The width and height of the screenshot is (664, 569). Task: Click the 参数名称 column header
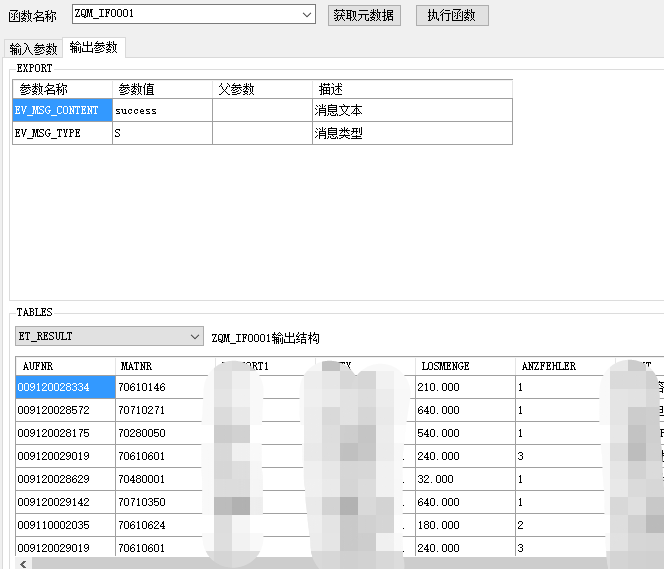pyautogui.click(x=63, y=89)
